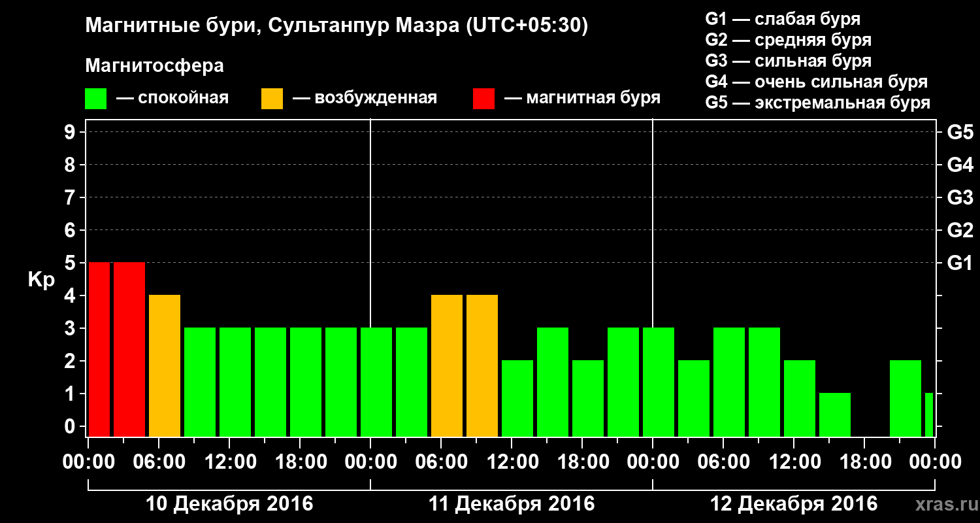This screenshot has width=980, height=523.
Task: Click the orange 'возбужденная' legend swatch
Action: 272,99
